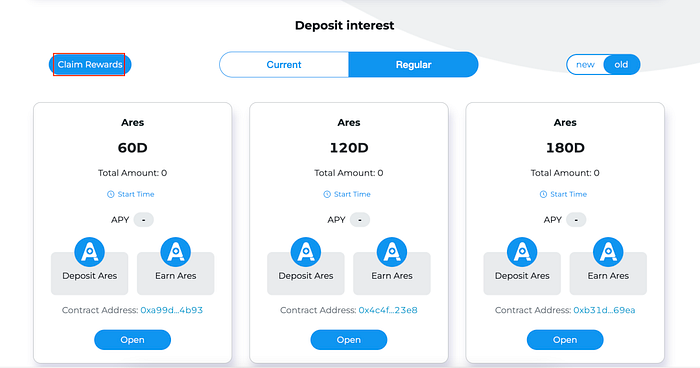700x368 pixels.
Task: Click the Claim Rewards button
Action: (90, 65)
